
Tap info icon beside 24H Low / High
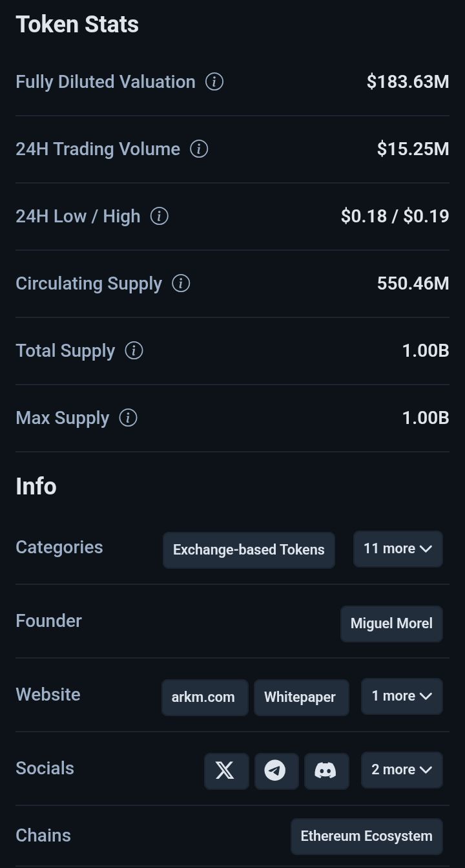[x=159, y=217]
